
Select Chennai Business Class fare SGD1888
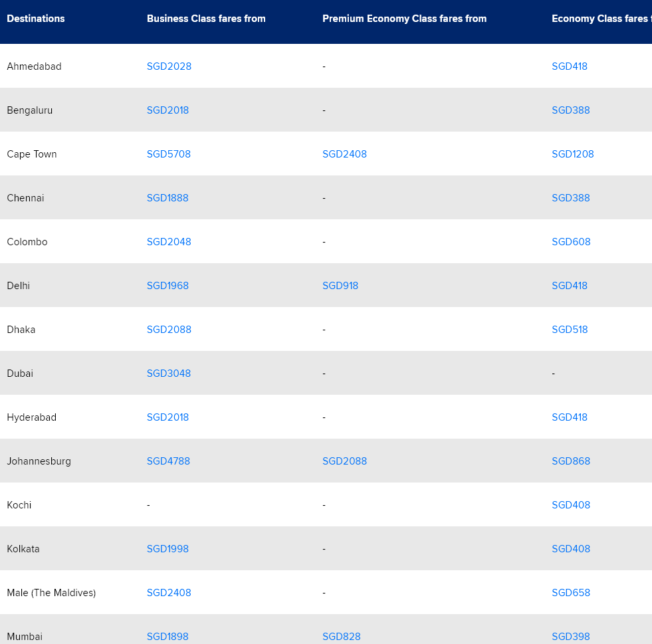click(x=167, y=198)
